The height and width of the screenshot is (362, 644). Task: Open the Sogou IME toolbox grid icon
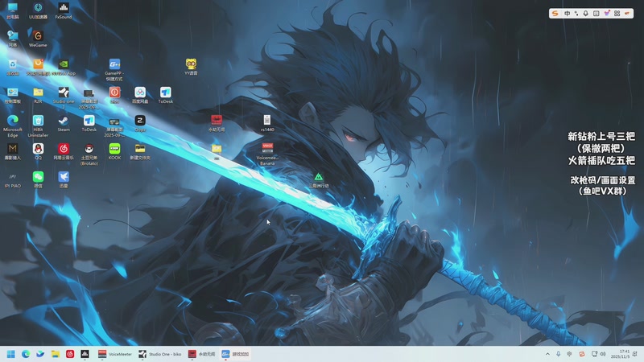[x=617, y=14]
